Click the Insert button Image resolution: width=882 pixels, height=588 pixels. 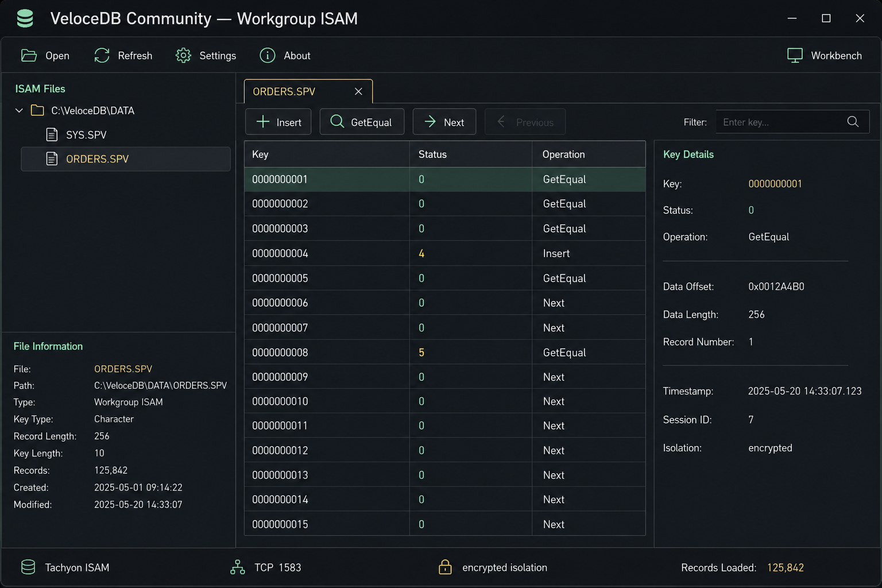278,122
